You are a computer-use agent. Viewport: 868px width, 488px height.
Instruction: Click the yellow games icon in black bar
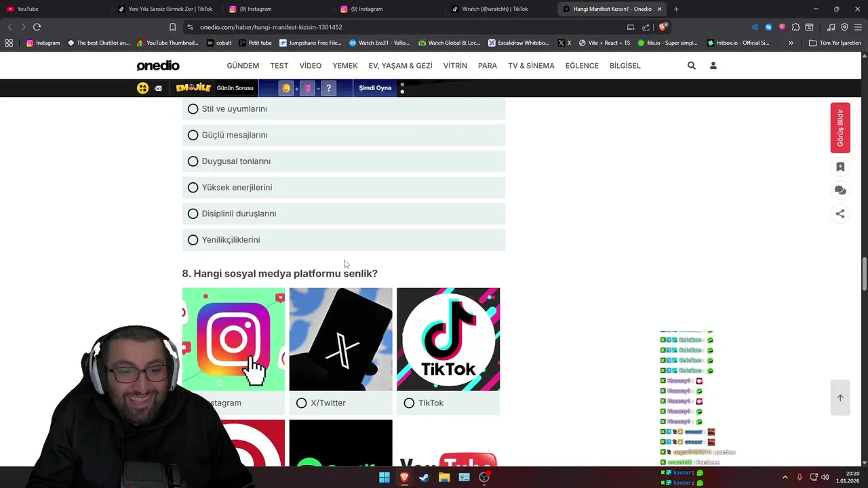click(x=142, y=88)
